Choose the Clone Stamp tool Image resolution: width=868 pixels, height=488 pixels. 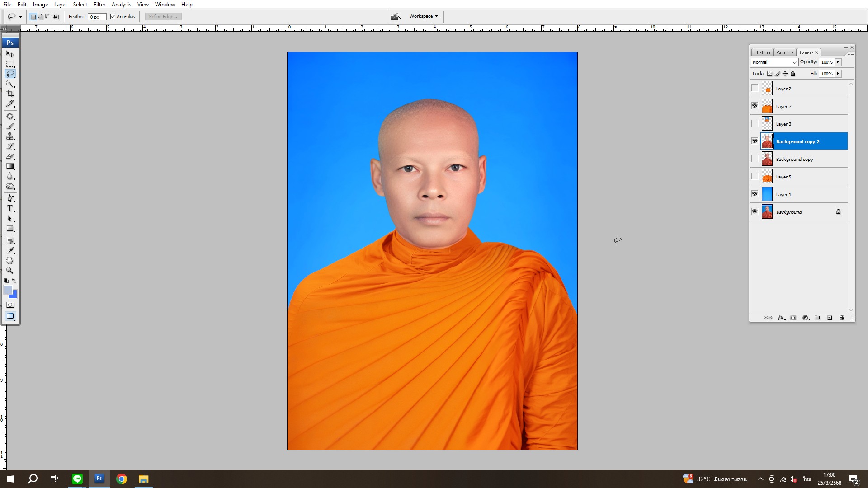10,136
